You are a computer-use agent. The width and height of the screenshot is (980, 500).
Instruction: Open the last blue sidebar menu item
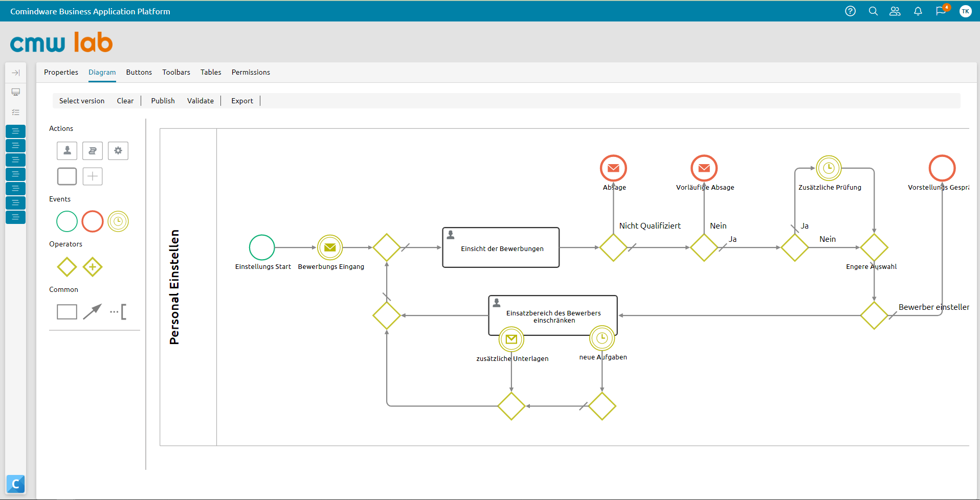click(15, 217)
